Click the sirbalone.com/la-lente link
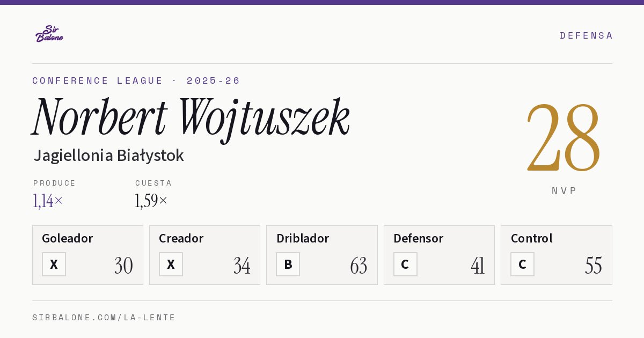The width and height of the screenshot is (644, 338). click(x=104, y=318)
